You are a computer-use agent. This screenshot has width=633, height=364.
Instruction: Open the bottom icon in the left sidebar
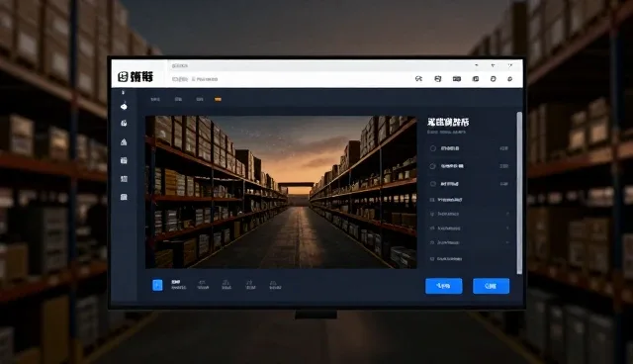click(x=124, y=197)
